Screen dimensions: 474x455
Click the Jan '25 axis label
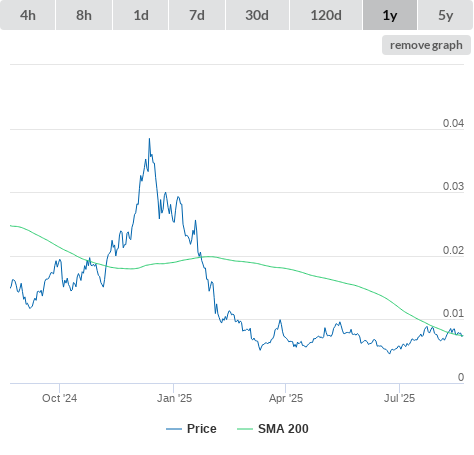(x=174, y=398)
